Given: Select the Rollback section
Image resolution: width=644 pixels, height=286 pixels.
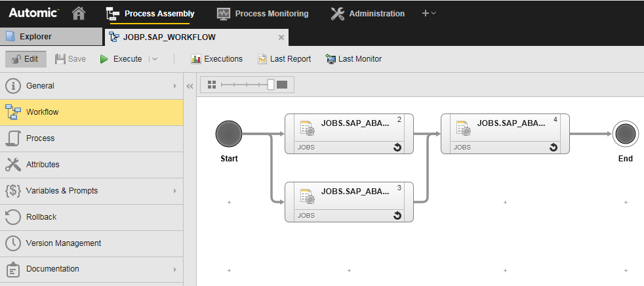Looking at the screenshot, I should (x=41, y=217).
